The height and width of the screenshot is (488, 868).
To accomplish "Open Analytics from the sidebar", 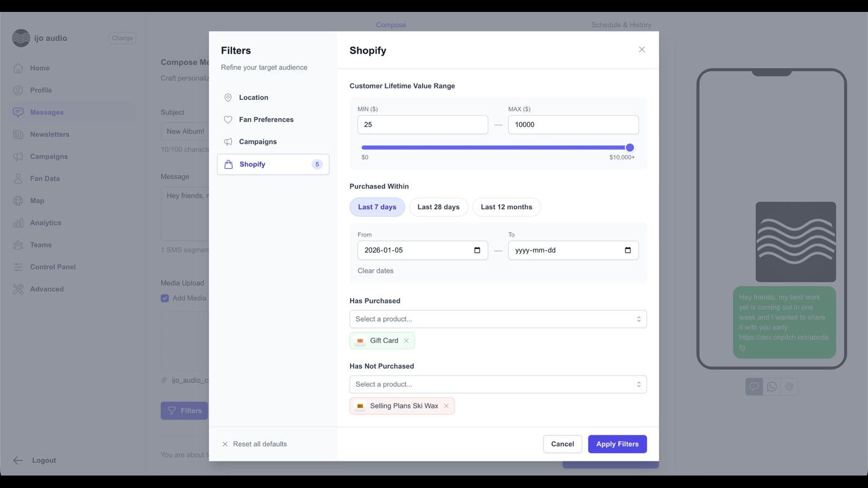I will coord(45,222).
